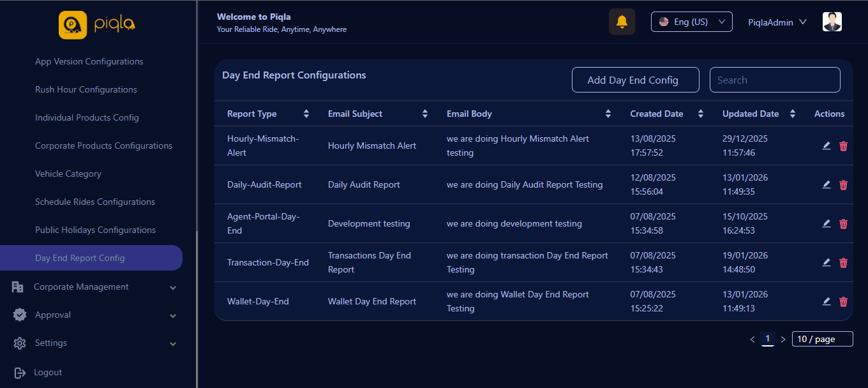Click the Approval badge icon
The height and width of the screenshot is (388, 868).
point(20,315)
